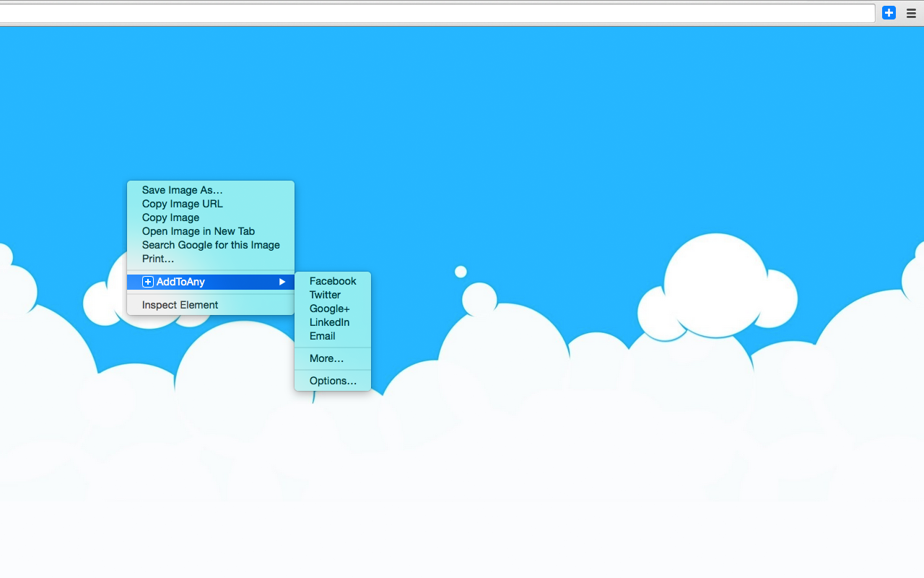Select Facebook from the AddToAny submenu
924x578 pixels.
pos(332,281)
